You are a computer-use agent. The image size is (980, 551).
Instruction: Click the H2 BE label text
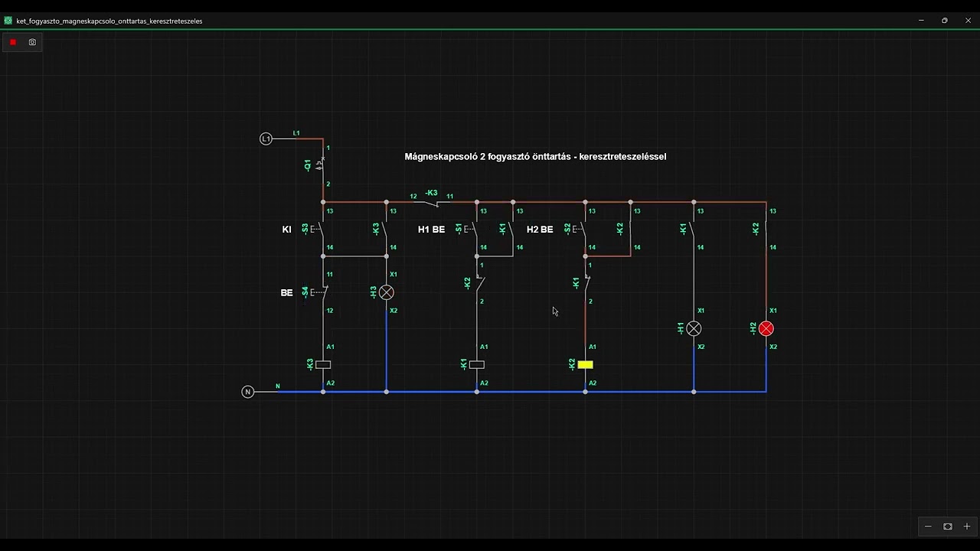pos(540,229)
